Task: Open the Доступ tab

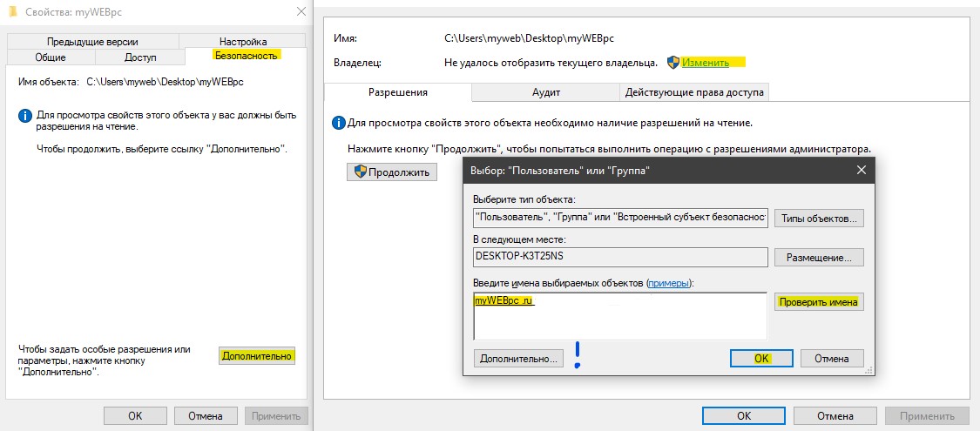Action: [140, 57]
